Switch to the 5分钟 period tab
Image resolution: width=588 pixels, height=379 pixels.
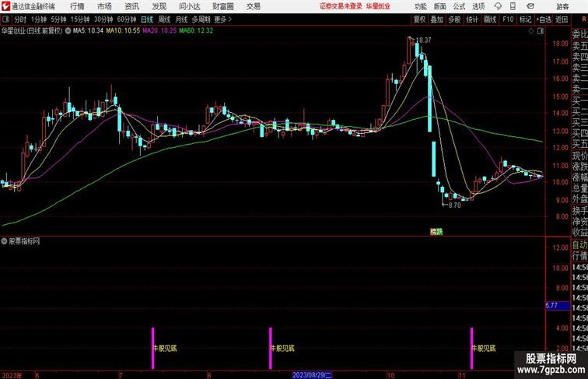[58, 19]
